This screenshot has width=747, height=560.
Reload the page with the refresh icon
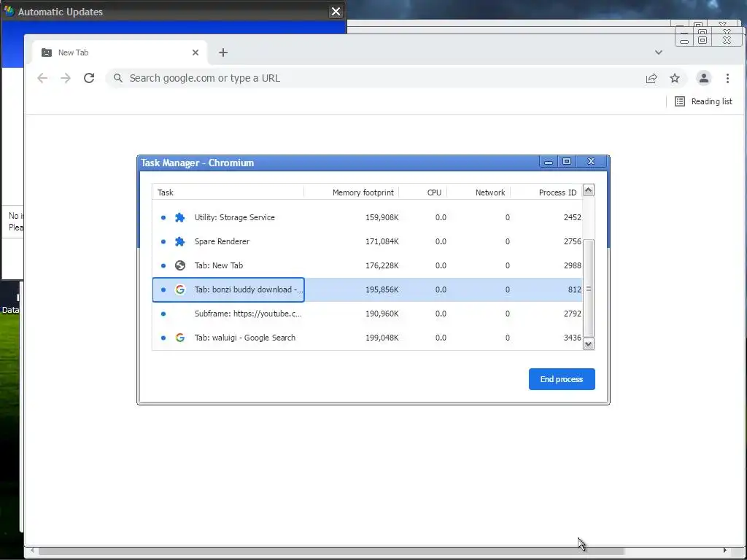click(89, 78)
